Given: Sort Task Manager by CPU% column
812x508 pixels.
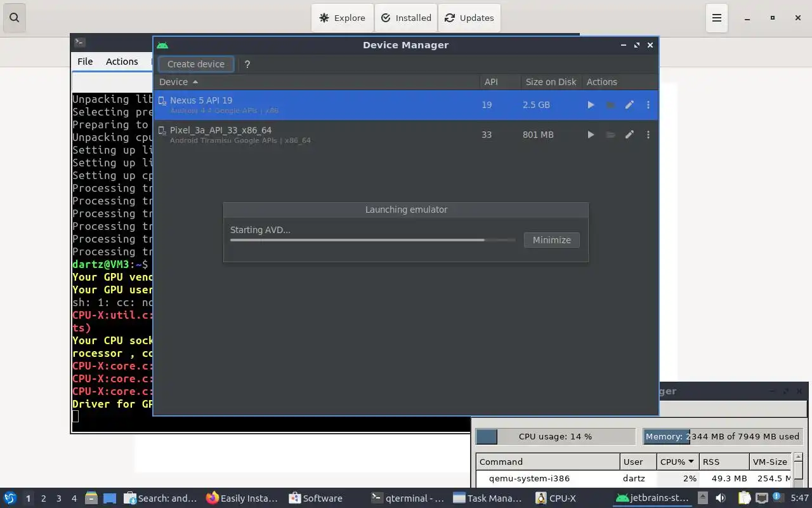Looking at the screenshot, I should click(678, 462).
